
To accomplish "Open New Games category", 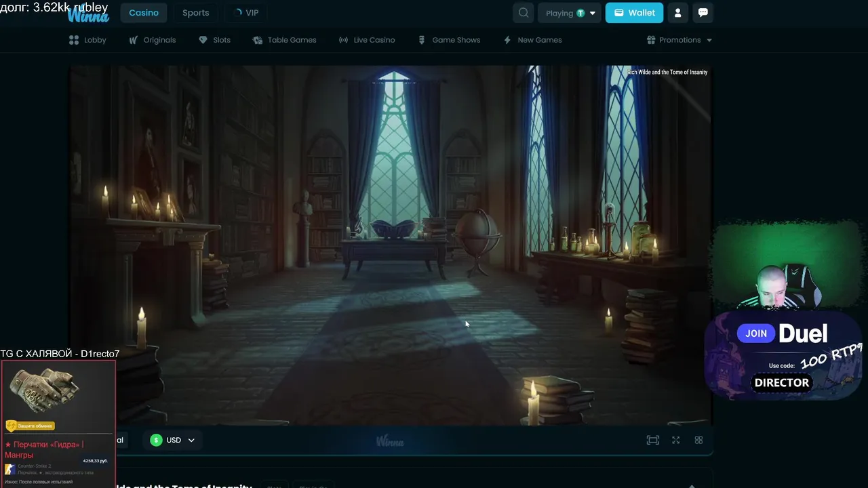I will [532, 40].
